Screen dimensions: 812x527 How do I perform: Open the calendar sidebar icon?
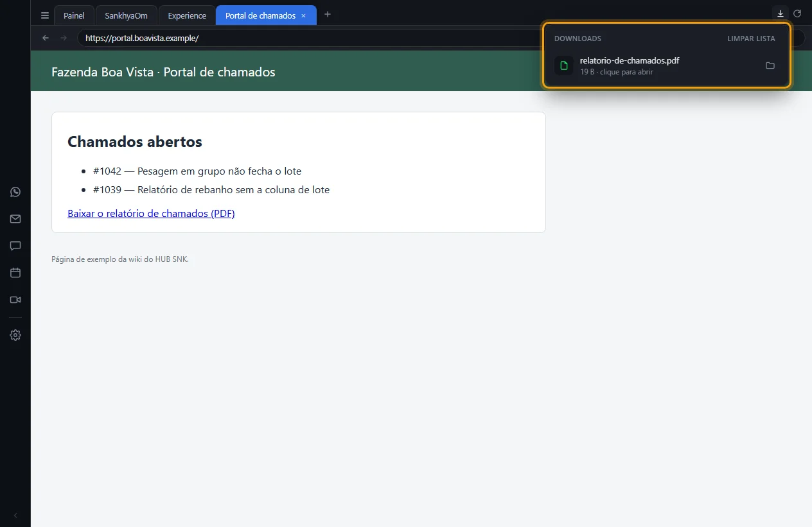(15, 273)
